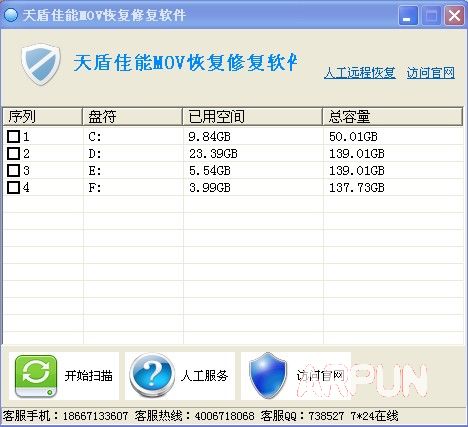Check the box for drive E:
Image resolution: width=468 pixels, height=427 pixels.
[x=14, y=170]
